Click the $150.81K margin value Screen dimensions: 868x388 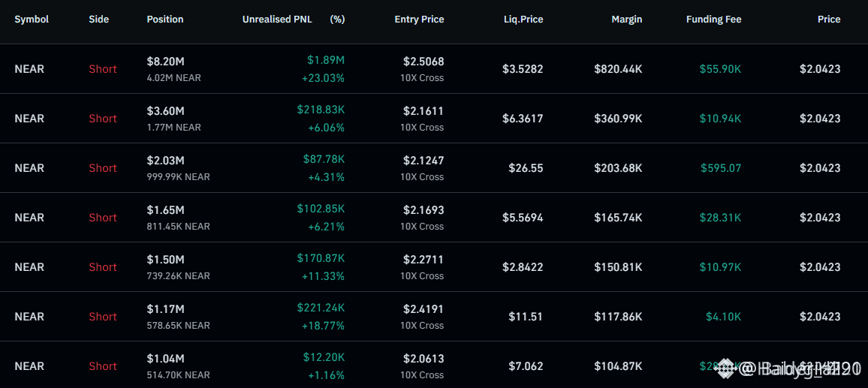point(619,267)
